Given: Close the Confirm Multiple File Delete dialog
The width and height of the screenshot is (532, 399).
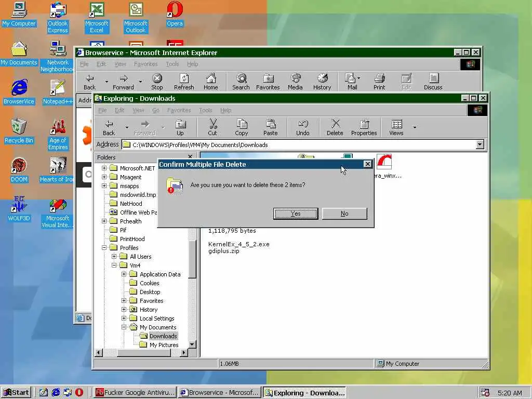Looking at the screenshot, I should 367,164.
